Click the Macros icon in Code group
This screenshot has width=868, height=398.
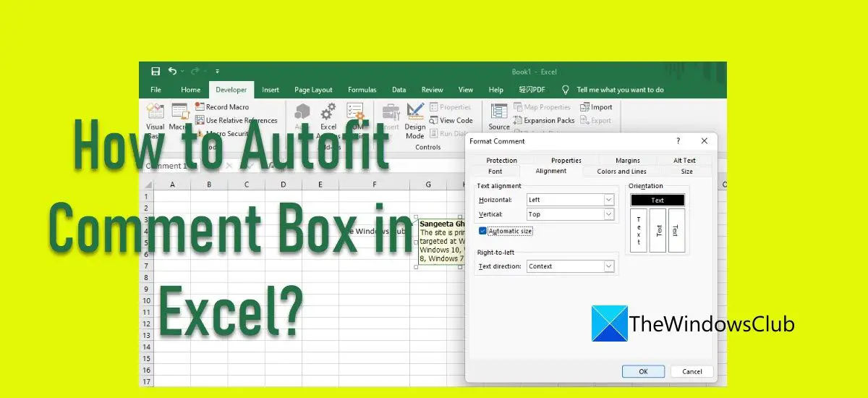pyautogui.click(x=179, y=111)
